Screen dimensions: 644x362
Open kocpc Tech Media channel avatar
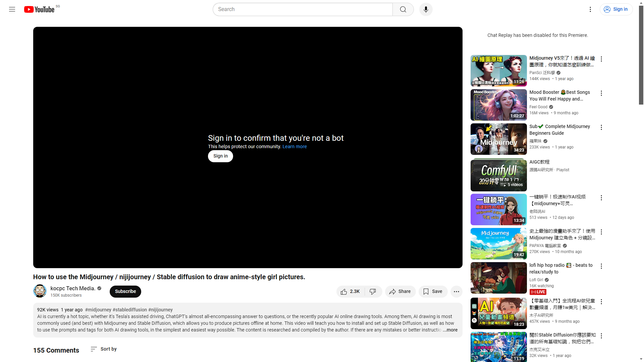[40, 291]
